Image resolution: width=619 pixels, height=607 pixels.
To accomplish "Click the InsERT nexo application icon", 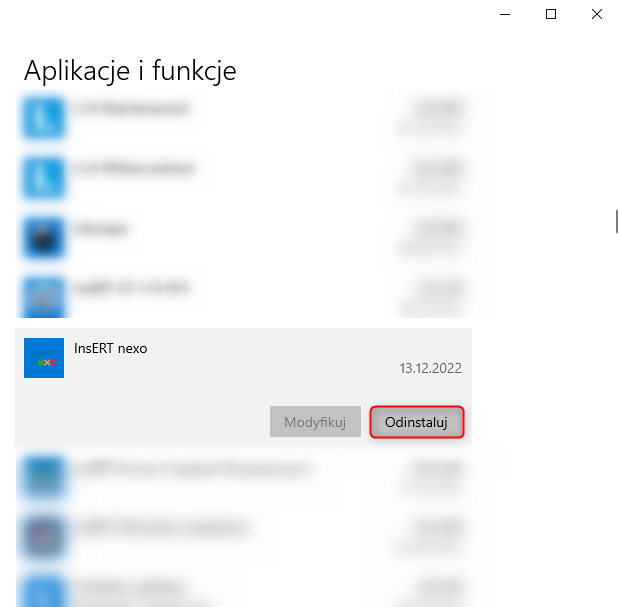I will coord(44,358).
